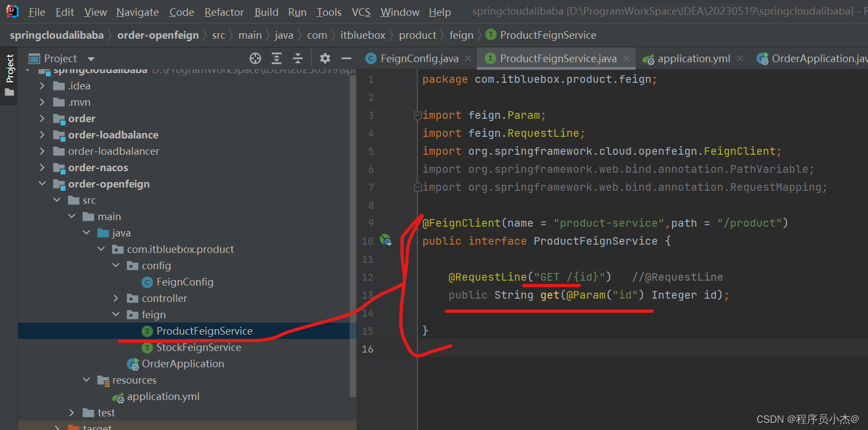
Task: Click springcloudalibaba breadcrumb
Action: coord(57,35)
